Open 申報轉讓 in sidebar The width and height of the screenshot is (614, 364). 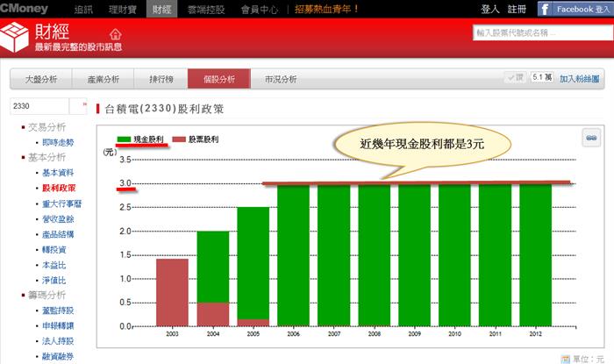pyautogui.click(x=58, y=325)
